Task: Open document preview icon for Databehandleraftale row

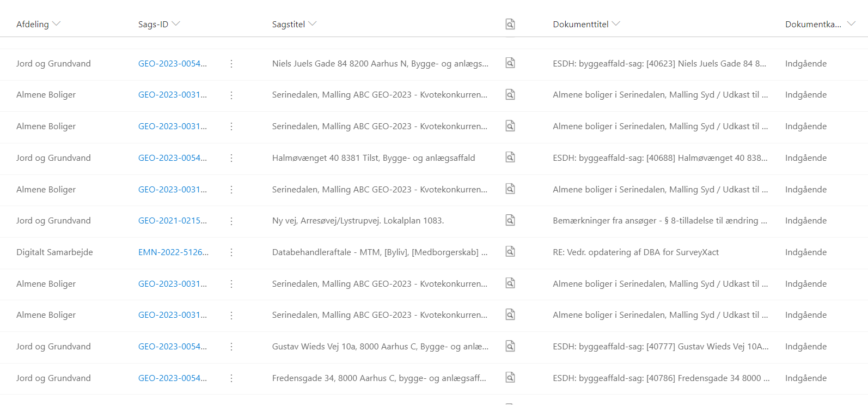Action: pyautogui.click(x=510, y=252)
